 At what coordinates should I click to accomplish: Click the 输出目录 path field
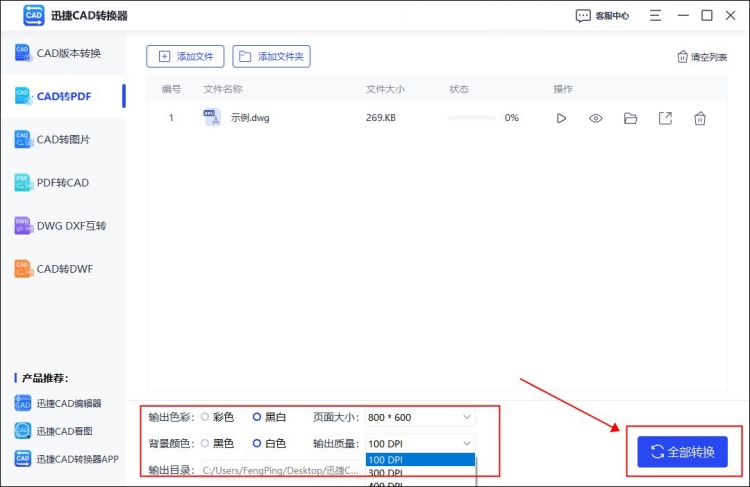click(281, 470)
